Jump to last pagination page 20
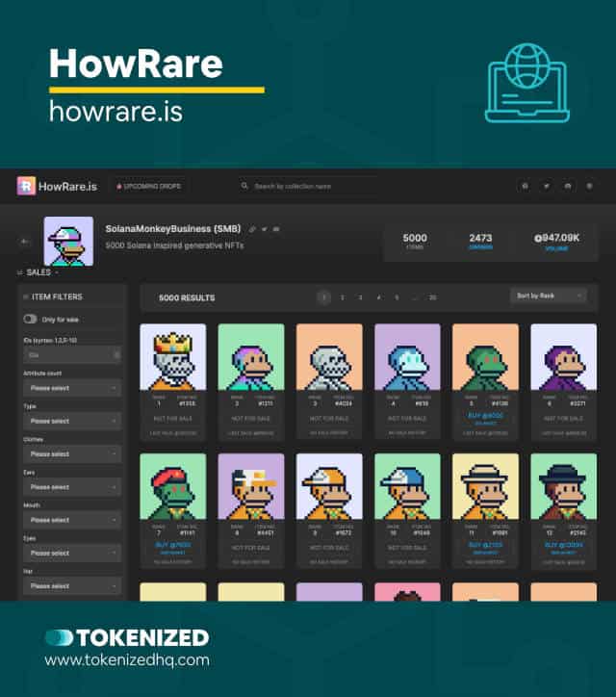The image size is (616, 697). coord(432,297)
